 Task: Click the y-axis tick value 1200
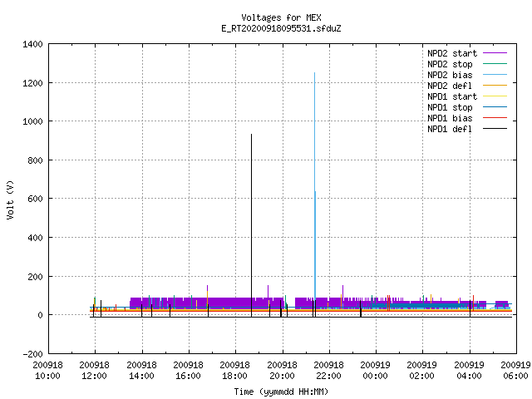[32, 83]
